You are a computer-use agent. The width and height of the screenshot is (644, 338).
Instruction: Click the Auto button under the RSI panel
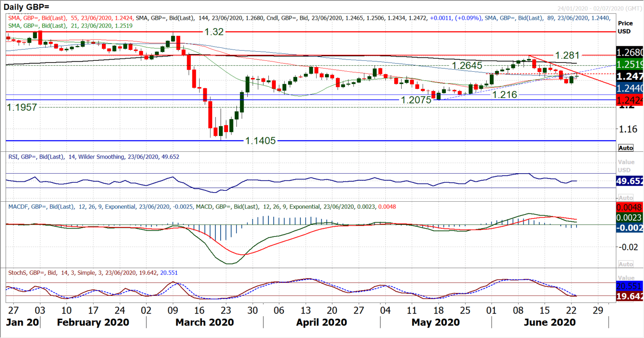pos(626,197)
